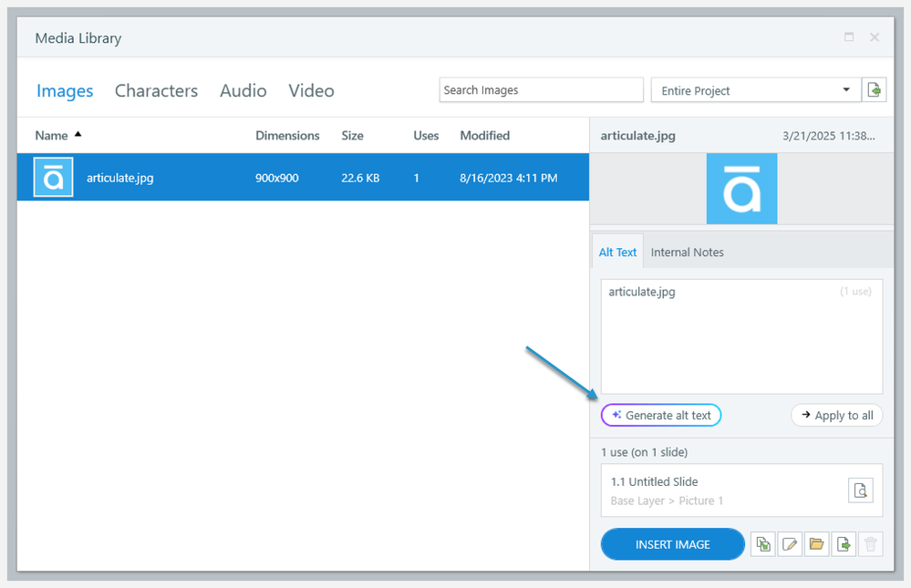Click the find-in-slide icon for Untitled Slide
This screenshot has height=588, width=911.
pyautogui.click(x=861, y=490)
